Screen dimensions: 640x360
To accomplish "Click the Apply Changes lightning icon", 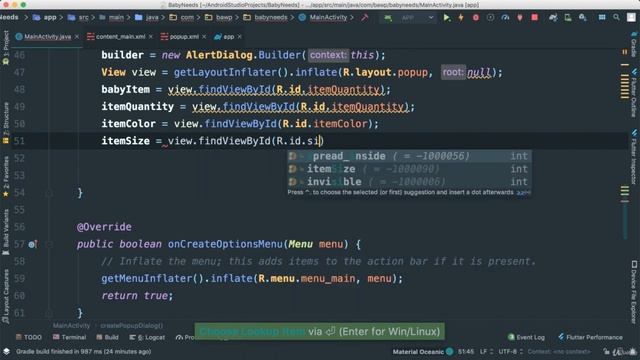I will (x=461, y=18).
